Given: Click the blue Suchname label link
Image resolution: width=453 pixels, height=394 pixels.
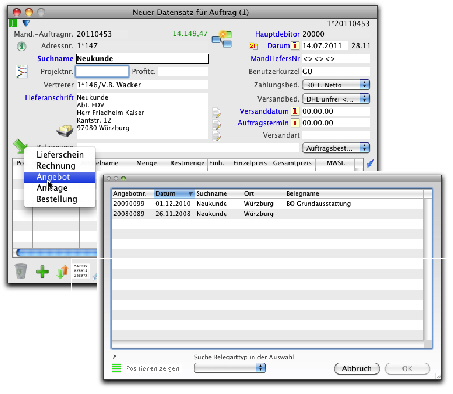Looking at the screenshot, I should [x=55, y=59].
